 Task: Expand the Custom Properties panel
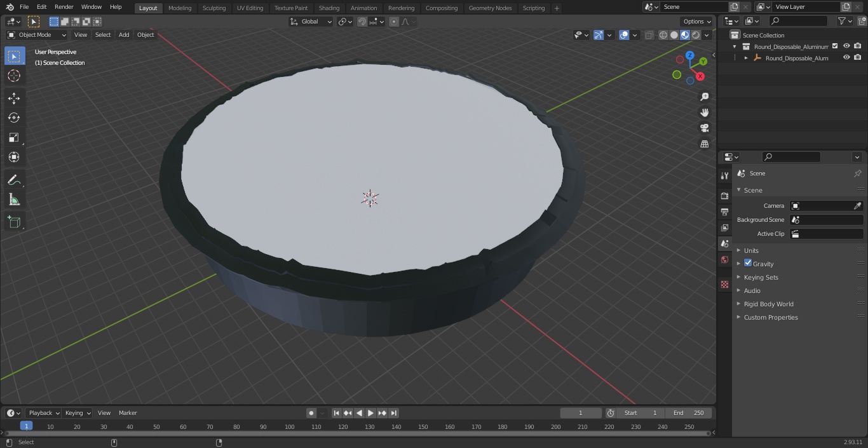[x=770, y=317]
